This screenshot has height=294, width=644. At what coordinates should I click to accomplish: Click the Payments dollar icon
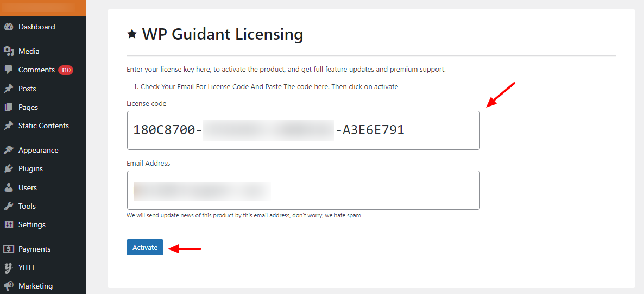(9, 249)
